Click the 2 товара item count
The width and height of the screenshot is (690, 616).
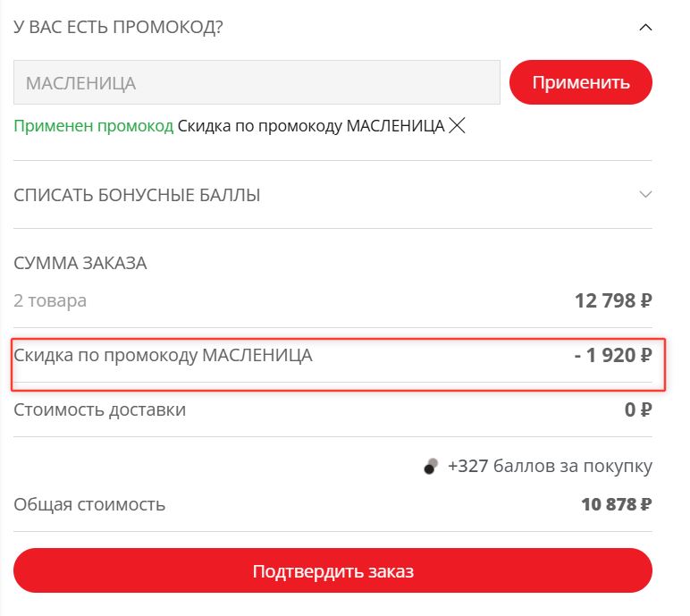pyautogui.click(x=50, y=300)
